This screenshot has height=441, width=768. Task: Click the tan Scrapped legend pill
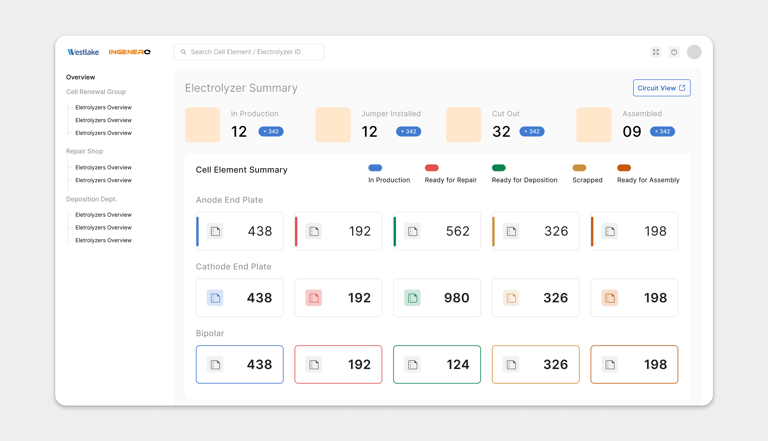tap(579, 168)
